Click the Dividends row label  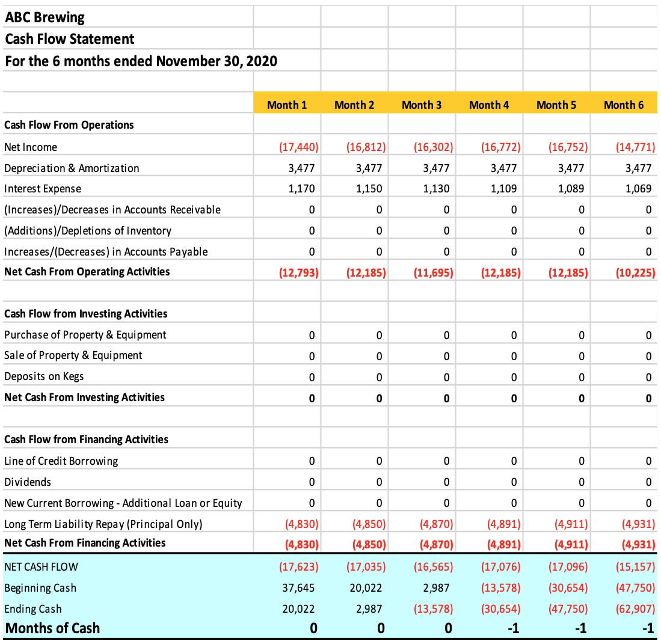(26, 481)
